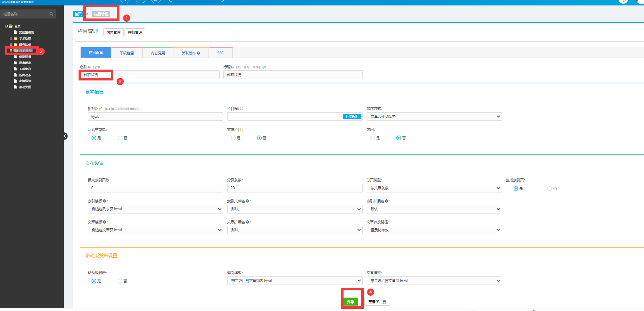
Task: Open the 文章扩展名 dropdown
Action: pos(295,230)
